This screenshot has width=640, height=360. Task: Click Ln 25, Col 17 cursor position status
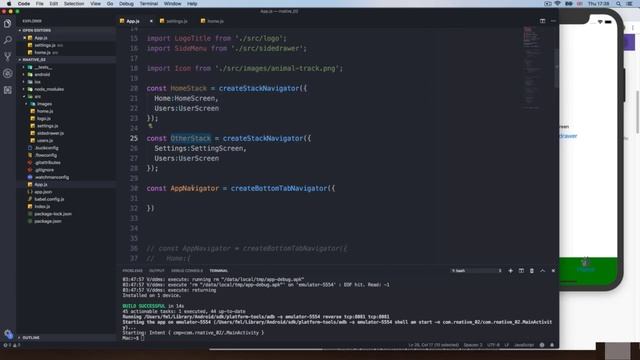(x=433, y=345)
